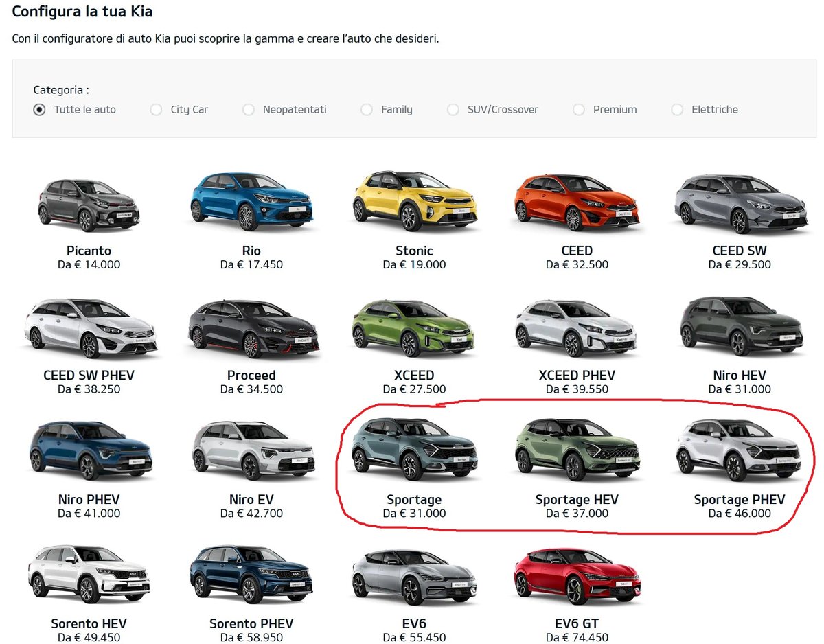Viewport: 824px width, 644px height.
Task: Click the XCEED PHEV model name
Action: coord(577,376)
